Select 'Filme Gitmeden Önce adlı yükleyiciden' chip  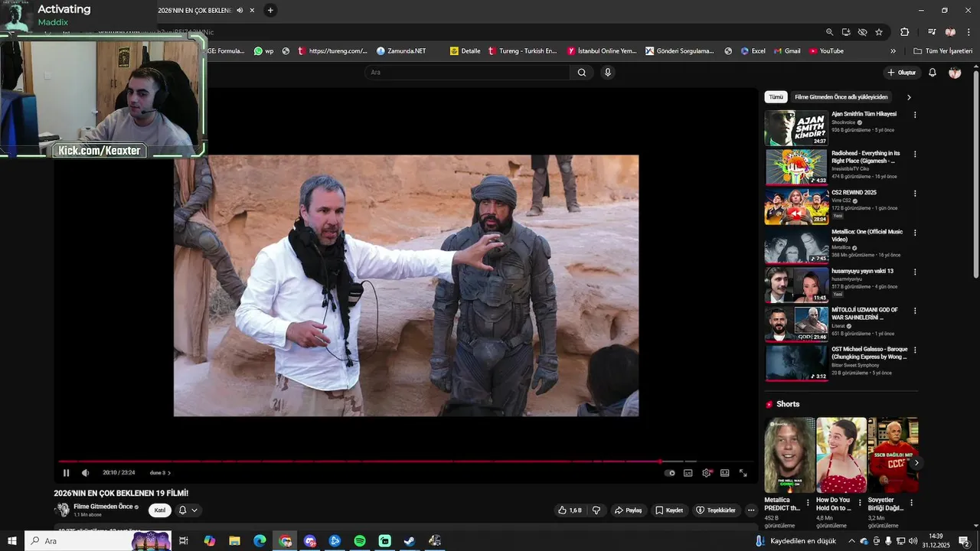(x=841, y=97)
